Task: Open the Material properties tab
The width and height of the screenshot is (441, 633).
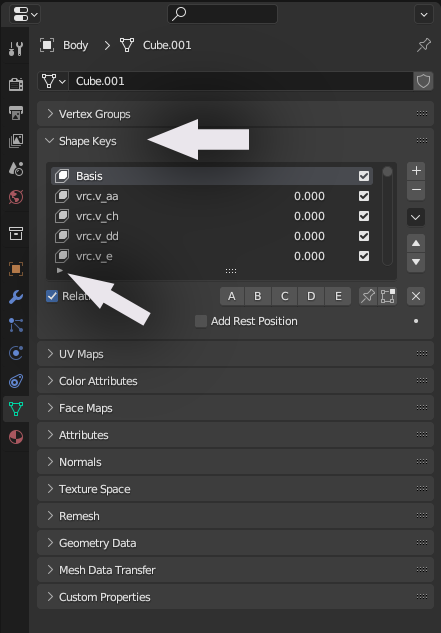Action: [16, 437]
